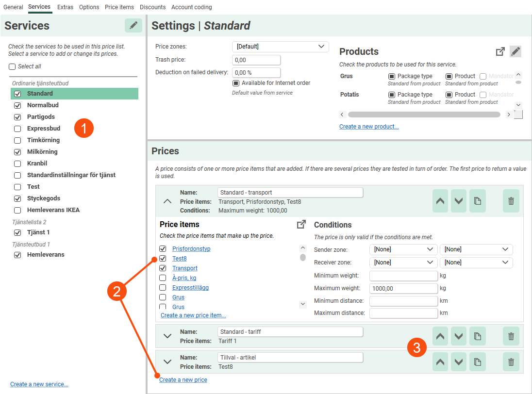532x394 pixels.
Task: Enable the Expressbud service checkbox
Action: [x=17, y=129]
